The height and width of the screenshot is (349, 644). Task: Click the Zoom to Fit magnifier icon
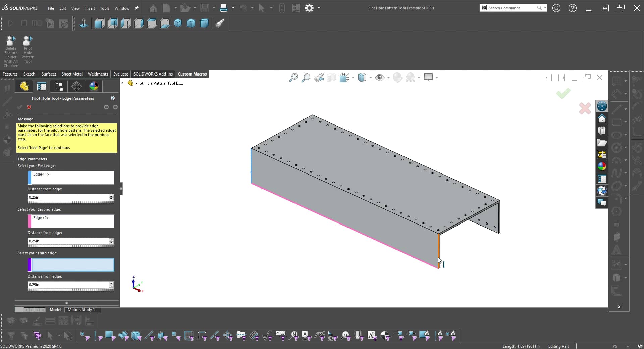[x=293, y=77]
